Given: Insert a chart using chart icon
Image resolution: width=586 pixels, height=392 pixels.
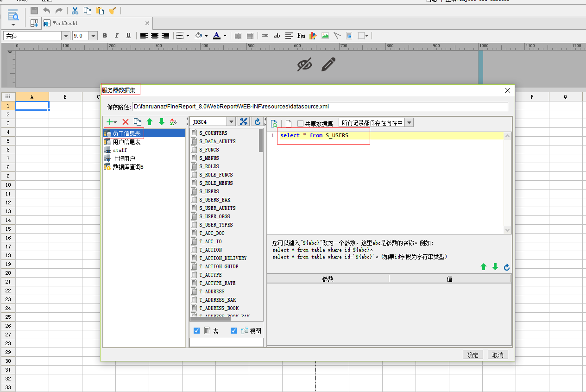Looking at the screenshot, I should [x=313, y=36].
